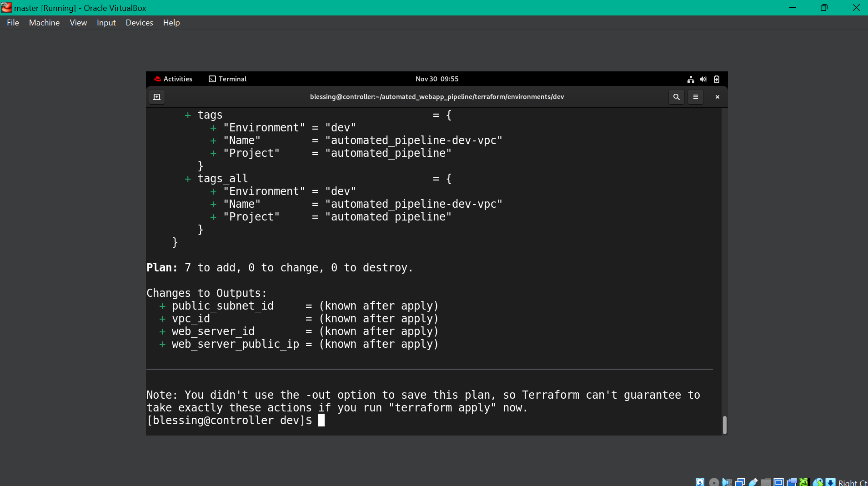Click the display status icon in status bar
Screen dimensions: 868x486
(779, 482)
